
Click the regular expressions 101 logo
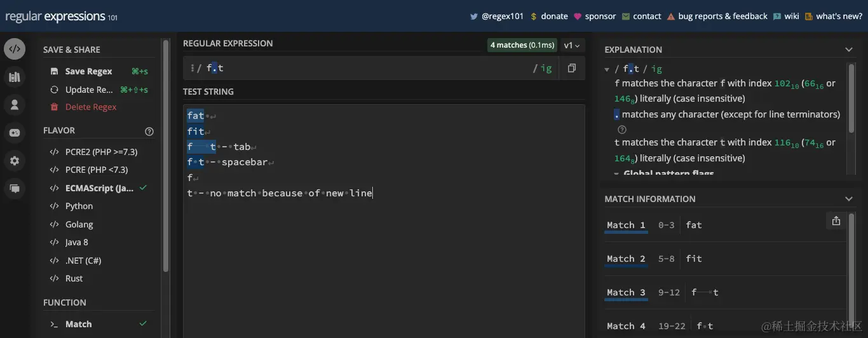(x=61, y=17)
